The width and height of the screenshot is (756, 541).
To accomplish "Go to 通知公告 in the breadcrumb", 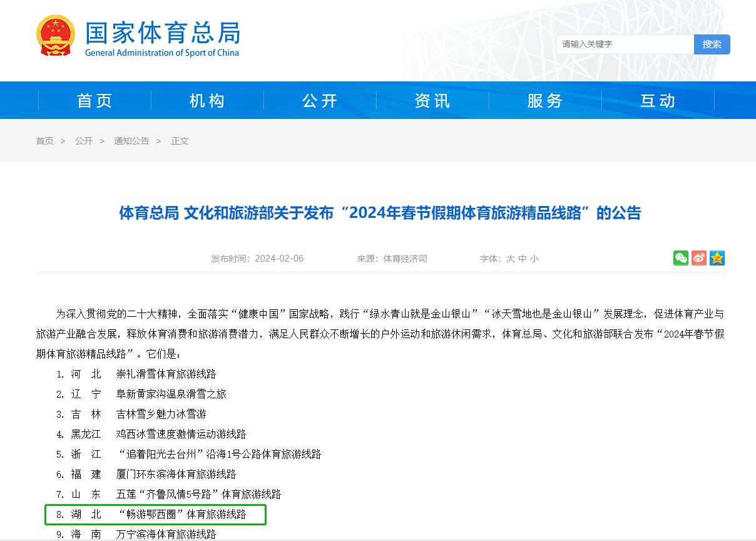I will [131, 141].
